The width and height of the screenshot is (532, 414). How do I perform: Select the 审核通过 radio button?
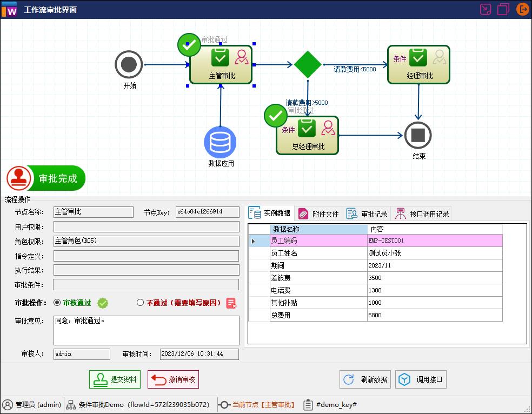pos(57,303)
